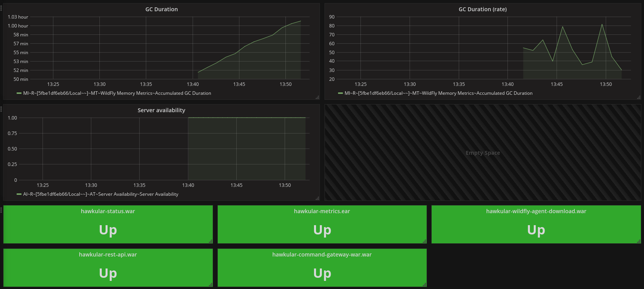
Task: Open the hawkular-status.war panel title menu
Action: click(x=108, y=211)
